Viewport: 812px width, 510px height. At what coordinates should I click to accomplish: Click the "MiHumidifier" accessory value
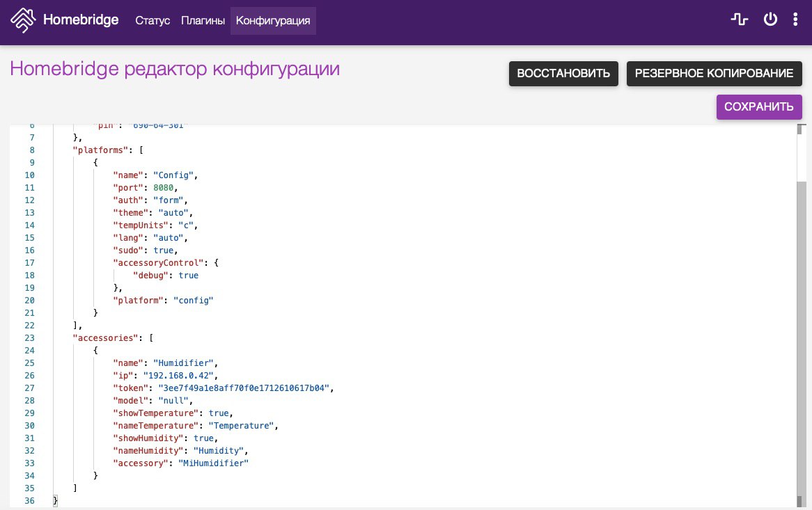(x=213, y=463)
